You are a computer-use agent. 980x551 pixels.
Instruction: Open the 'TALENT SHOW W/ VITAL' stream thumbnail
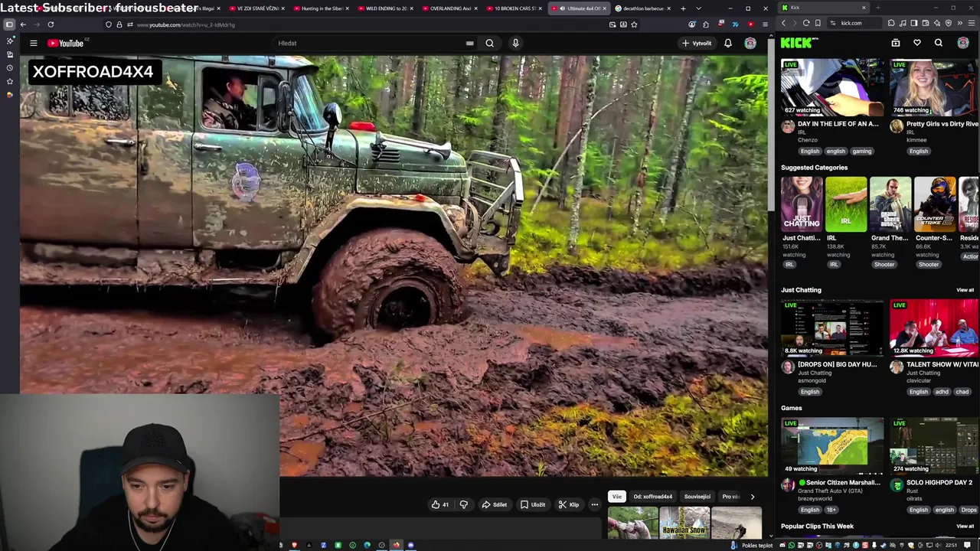[934, 328]
